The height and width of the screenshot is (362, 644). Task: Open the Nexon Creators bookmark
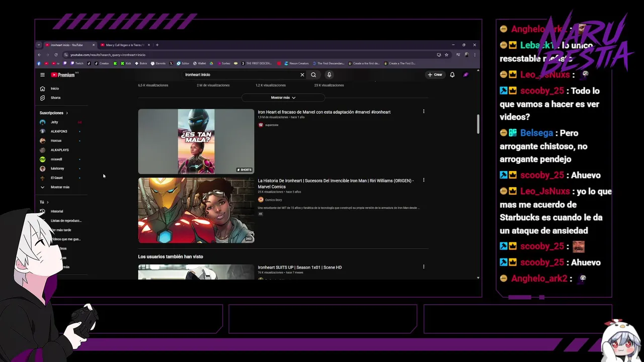296,63
